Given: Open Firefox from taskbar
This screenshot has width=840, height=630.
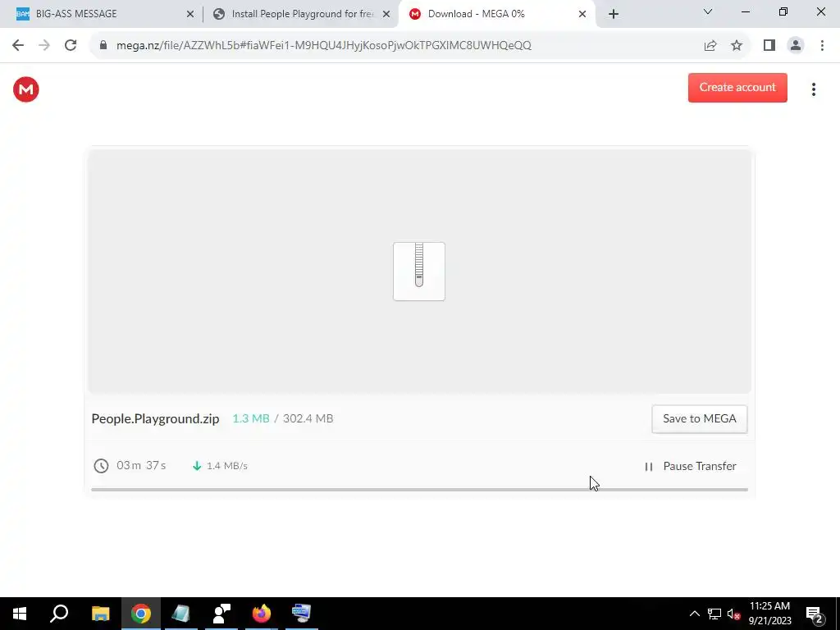Looking at the screenshot, I should 262,614.
